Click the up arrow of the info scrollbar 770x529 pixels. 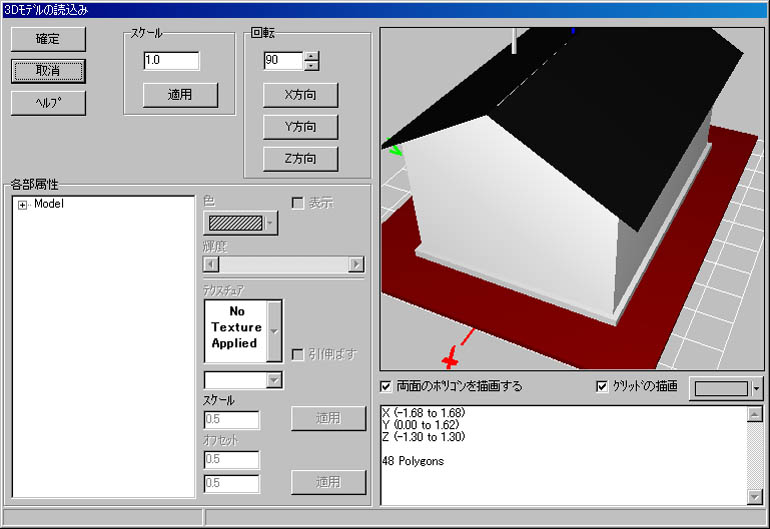(x=755, y=414)
